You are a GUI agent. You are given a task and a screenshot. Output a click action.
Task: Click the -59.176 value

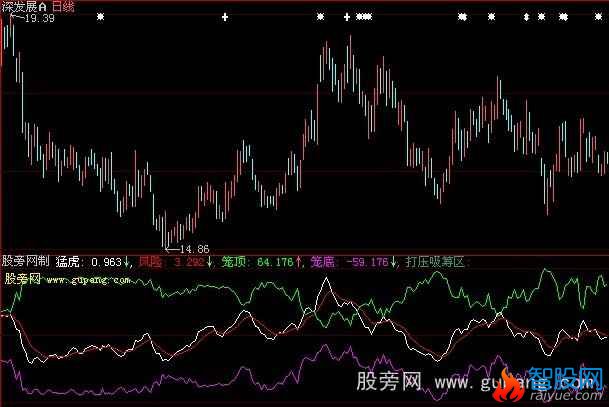(x=367, y=262)
